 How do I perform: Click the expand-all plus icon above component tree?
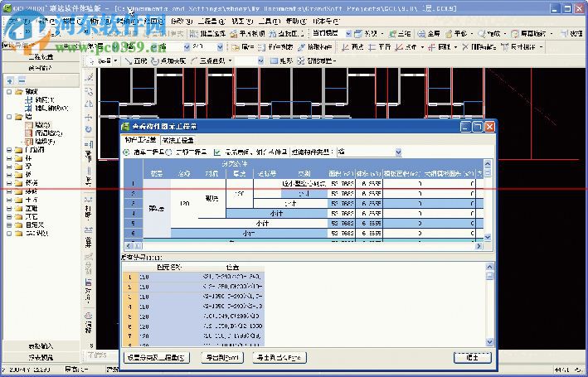(9, 80)
